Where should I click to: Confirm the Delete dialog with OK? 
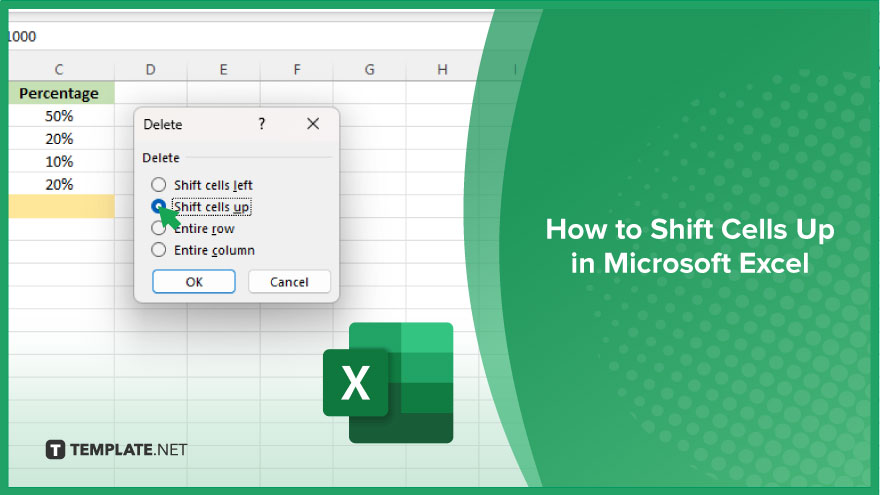(x=194, y=282)
